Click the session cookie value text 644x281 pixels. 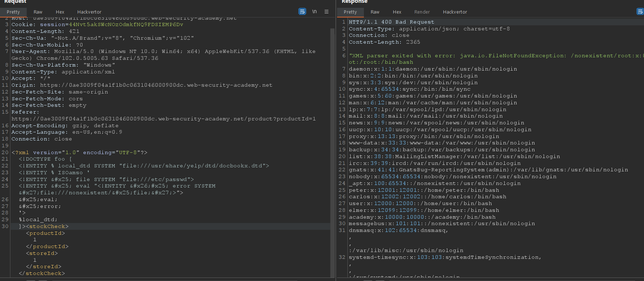point(126,25)
